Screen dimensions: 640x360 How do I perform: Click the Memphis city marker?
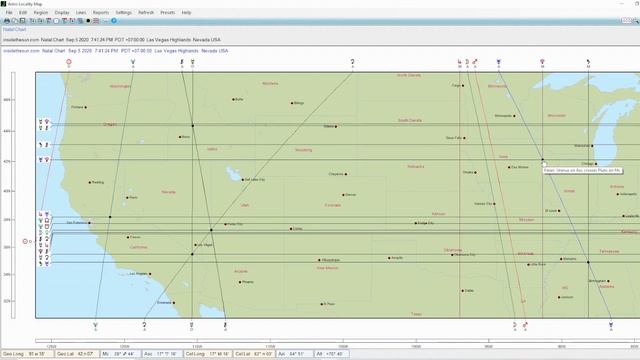click(x=561, y=259)
